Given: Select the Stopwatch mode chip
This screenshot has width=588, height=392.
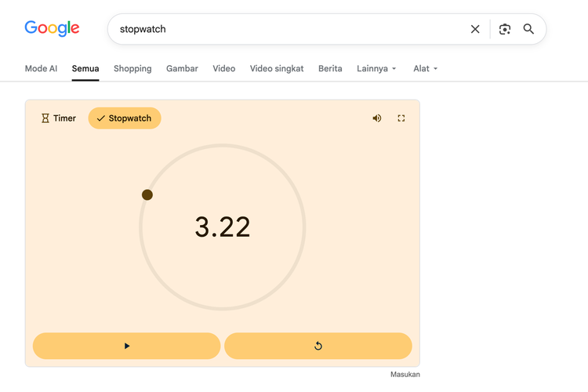Looking at the screenshot, I should [x=125, y=118].
